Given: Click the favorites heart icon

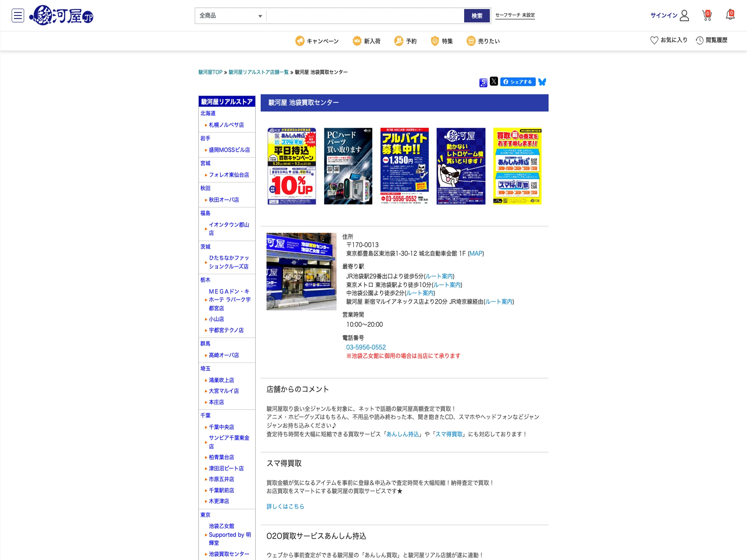Looking at the screenshot, I should click(654, 40).
